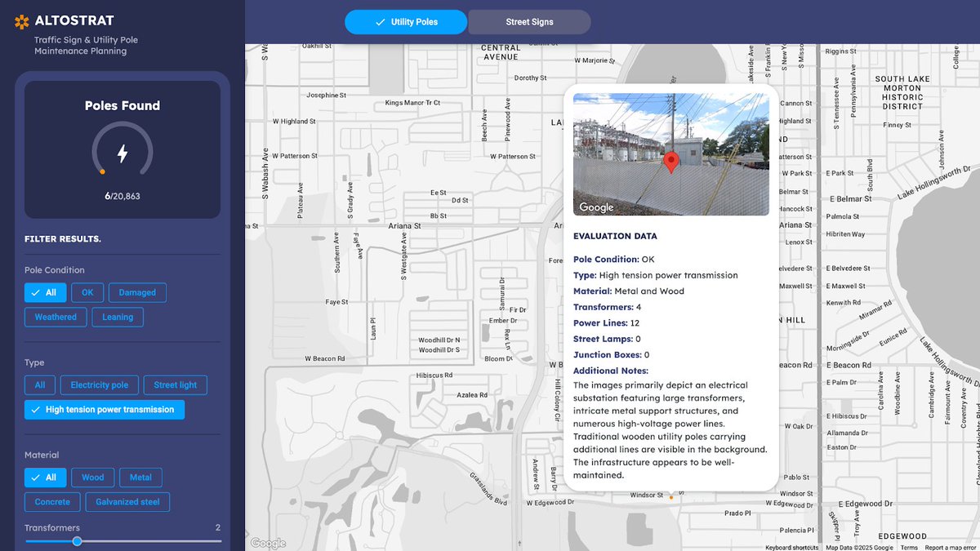Click the Google logo in street view image
Screen dimensions: 980x551
tap(596, 207)
